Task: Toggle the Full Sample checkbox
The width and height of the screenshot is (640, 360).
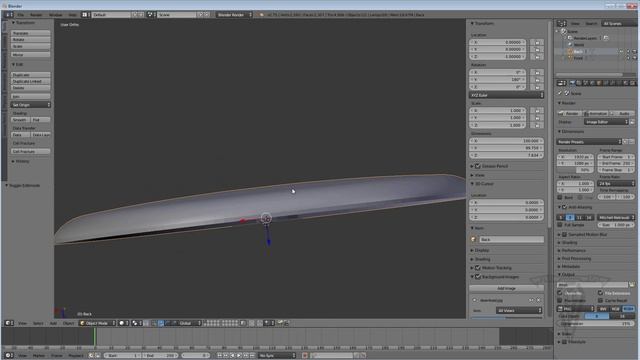Action: coord(560,225)
